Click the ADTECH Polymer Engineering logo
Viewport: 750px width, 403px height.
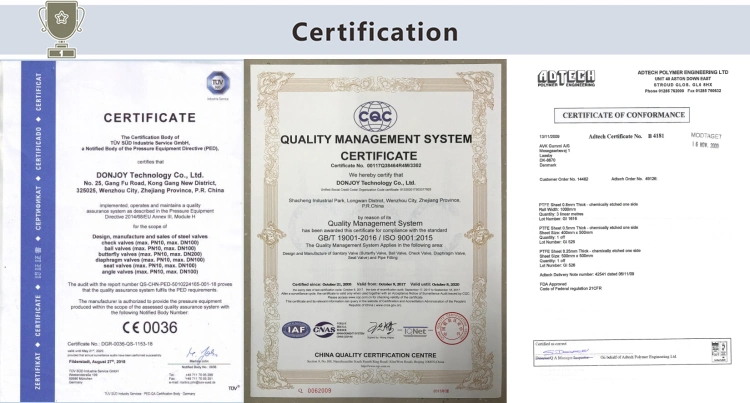(x=566, y=78)
